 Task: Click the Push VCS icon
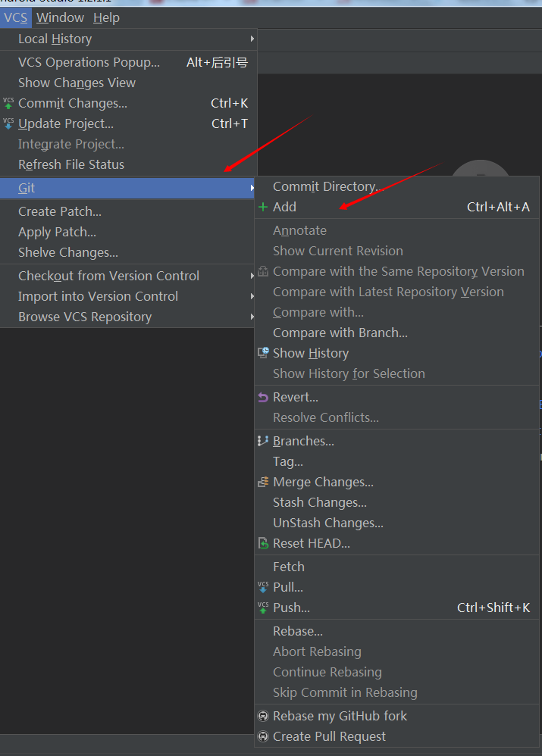click(263, 608)
